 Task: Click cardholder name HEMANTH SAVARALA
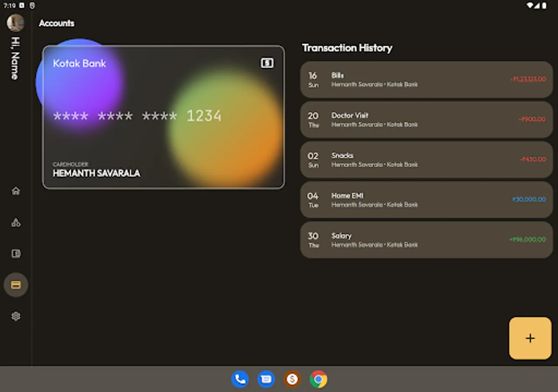coord(96,173)
